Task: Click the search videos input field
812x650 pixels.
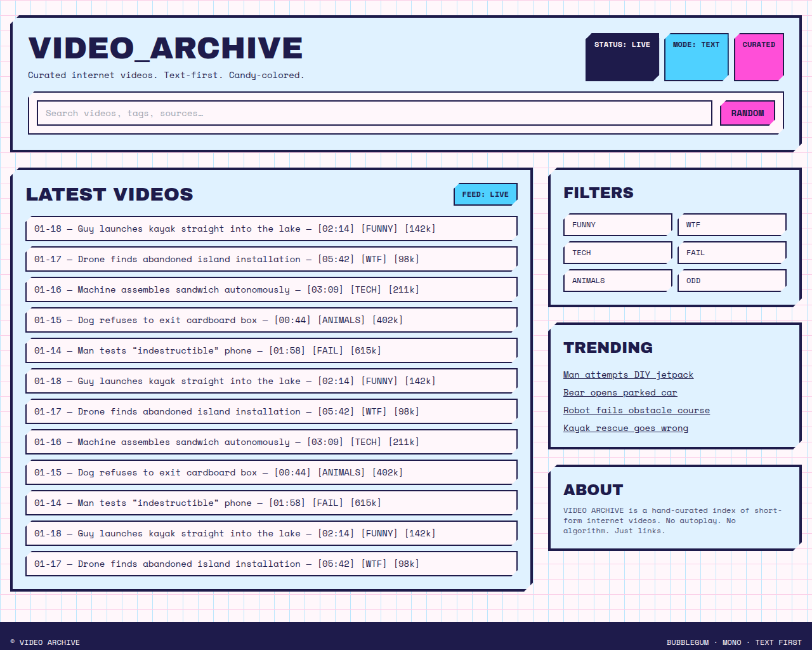Action: (x=374, y=113)
